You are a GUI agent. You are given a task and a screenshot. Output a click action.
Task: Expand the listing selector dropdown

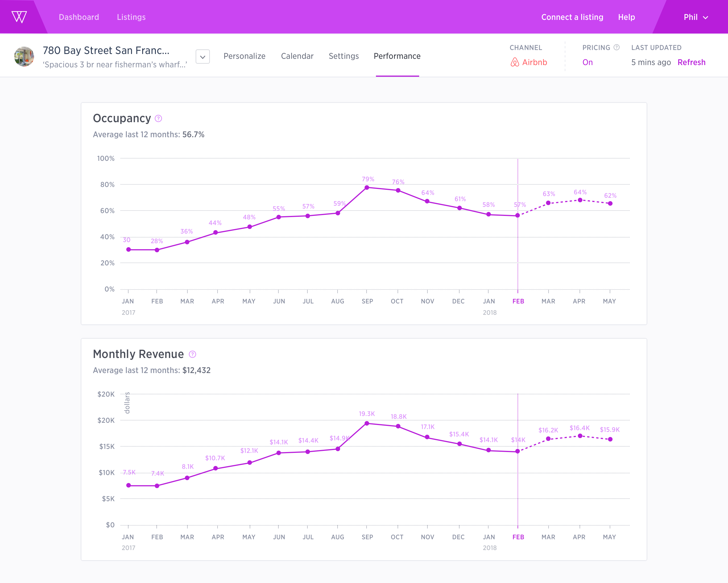click(202, 57)
